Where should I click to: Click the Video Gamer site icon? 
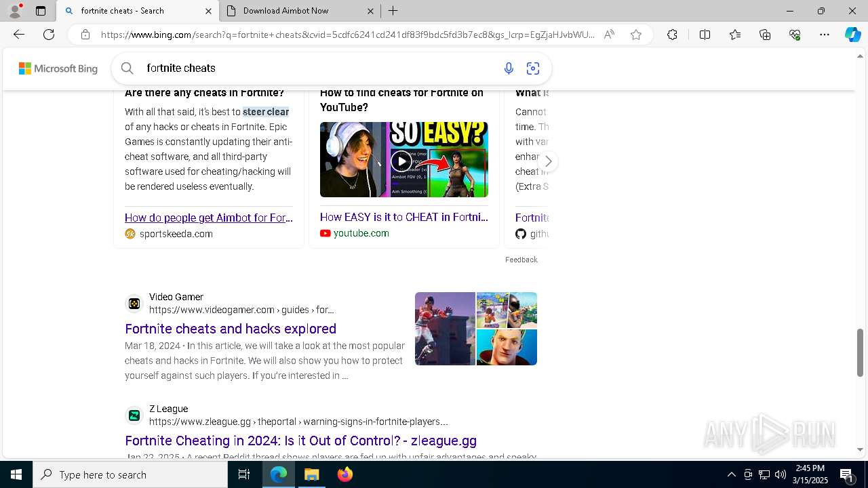134,303
